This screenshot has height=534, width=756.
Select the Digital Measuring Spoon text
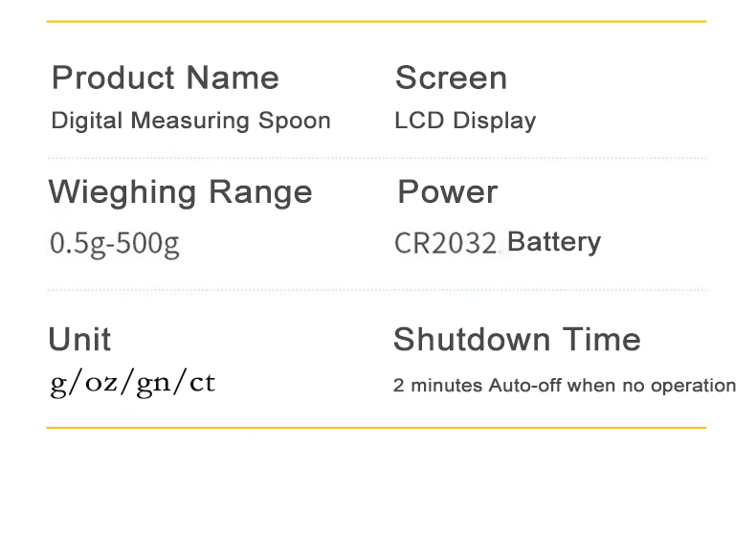[x=190, y=122]
